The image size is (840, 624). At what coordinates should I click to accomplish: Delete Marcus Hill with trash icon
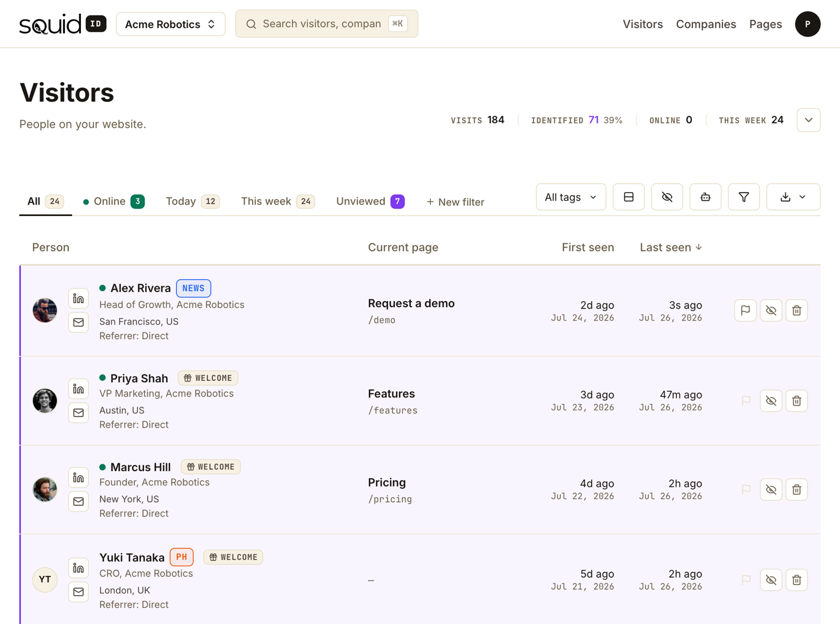(x=797, y=489)
